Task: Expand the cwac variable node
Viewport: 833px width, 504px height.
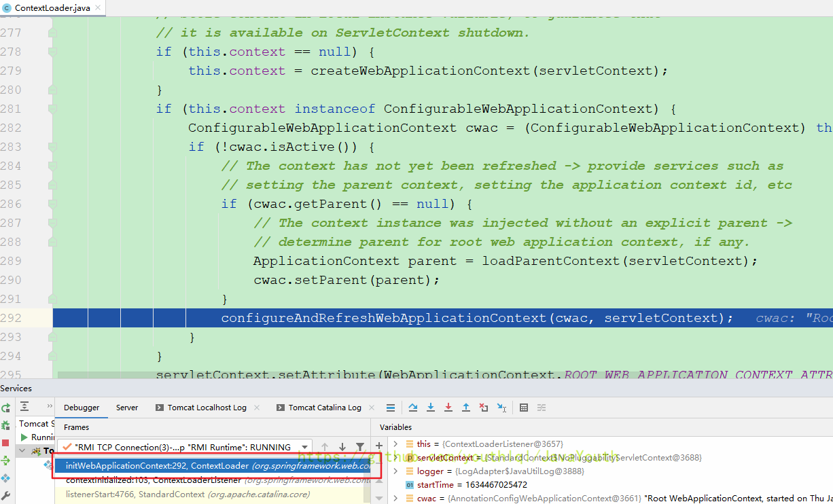Action: click(x=396, y=499)
